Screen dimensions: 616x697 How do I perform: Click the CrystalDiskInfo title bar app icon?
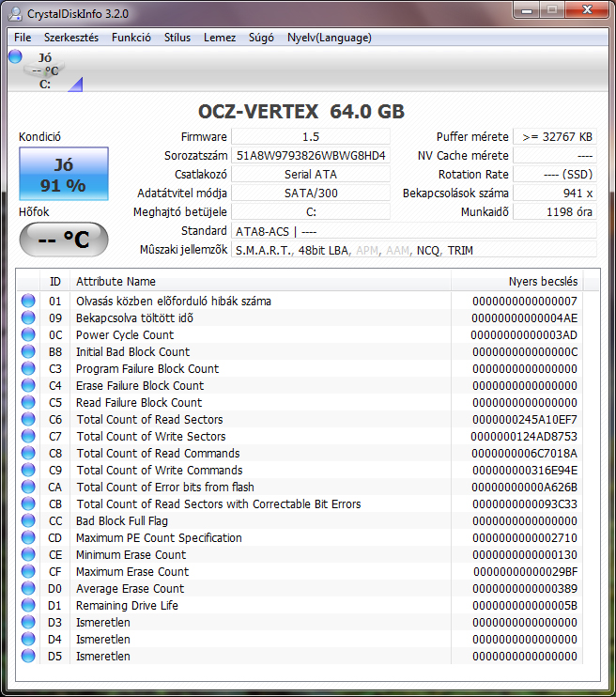coord(15,13)
